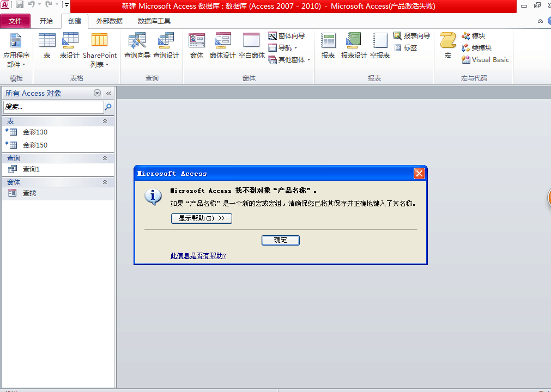Close the Microsoft Access error dialog
The width and height of the screenshot is (551, 392).
[x=419, y=173]
